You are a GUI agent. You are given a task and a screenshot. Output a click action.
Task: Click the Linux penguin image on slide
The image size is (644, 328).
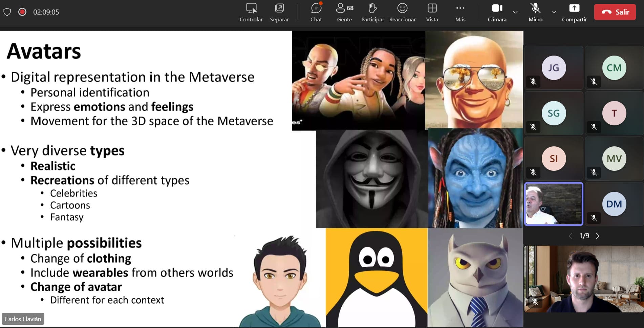point(377,278)
